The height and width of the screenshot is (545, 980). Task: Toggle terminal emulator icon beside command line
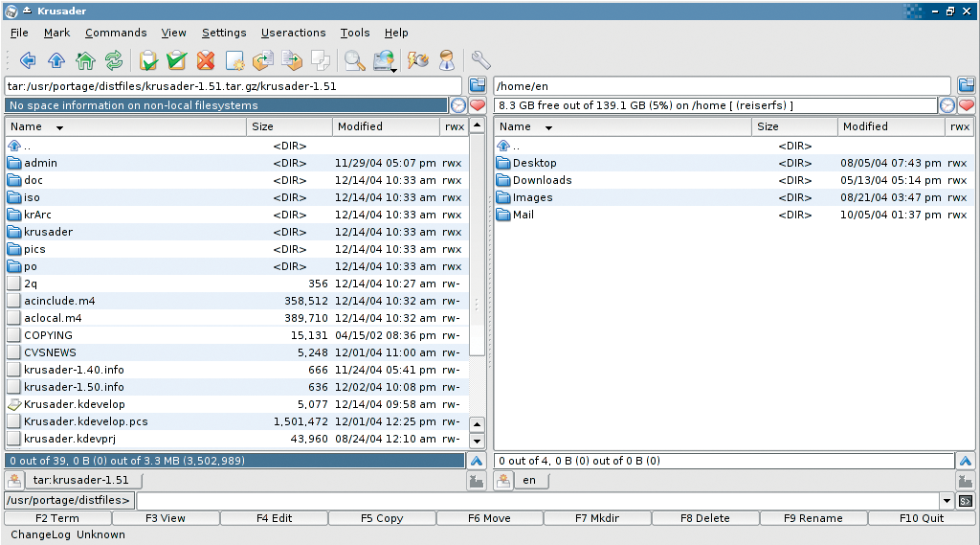[x=966, y=501]
